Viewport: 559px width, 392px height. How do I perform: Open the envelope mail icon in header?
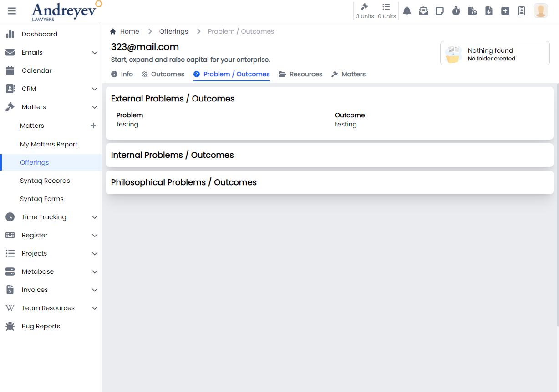point(423,11)
